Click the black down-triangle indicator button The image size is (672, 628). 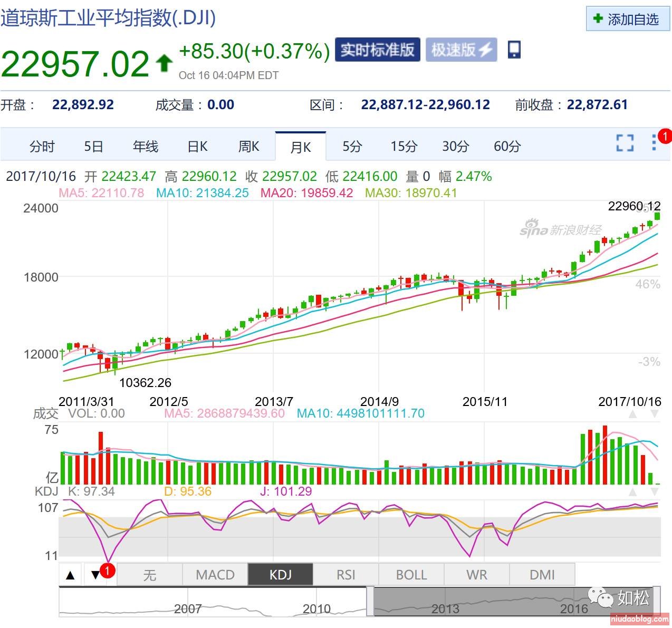[95, 575]
